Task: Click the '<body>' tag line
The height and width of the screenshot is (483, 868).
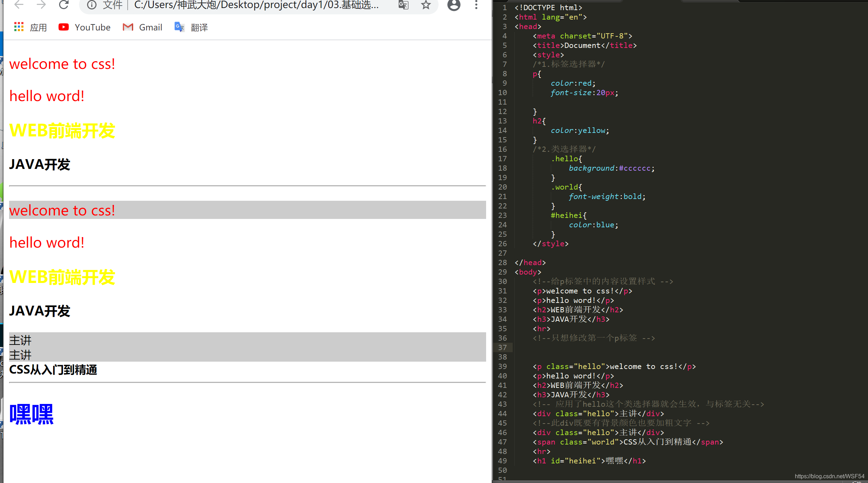Action: [528, 272]
